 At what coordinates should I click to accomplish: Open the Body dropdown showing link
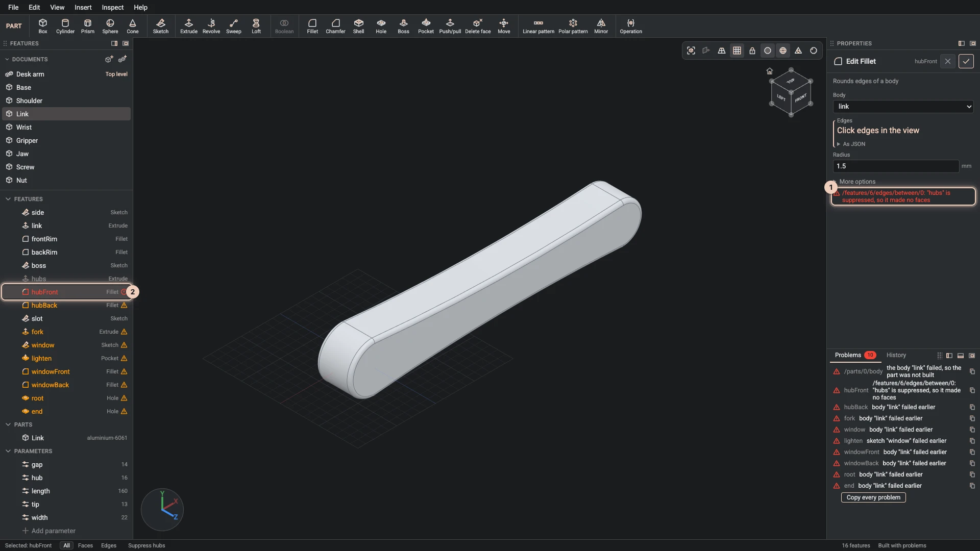pos(903,106)
